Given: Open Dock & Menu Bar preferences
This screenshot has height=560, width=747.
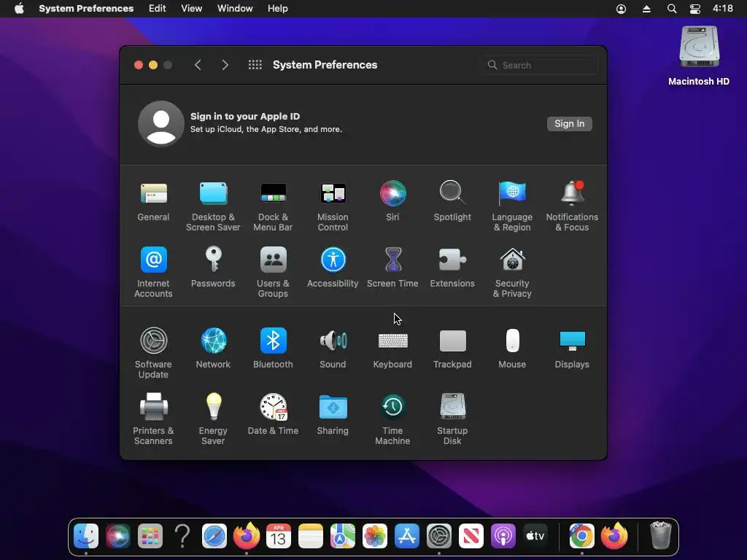Looking at the screenshot, I should click(273, 194).
